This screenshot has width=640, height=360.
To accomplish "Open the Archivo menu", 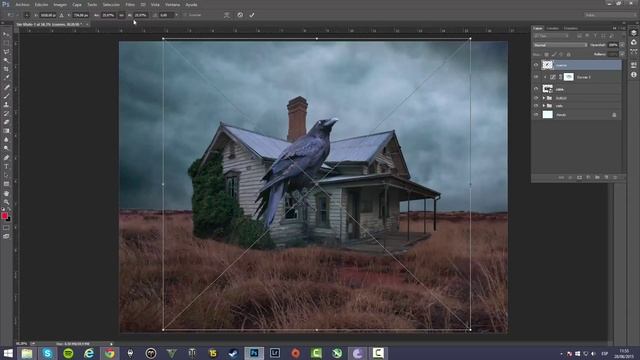I will (x=22, y=4).
